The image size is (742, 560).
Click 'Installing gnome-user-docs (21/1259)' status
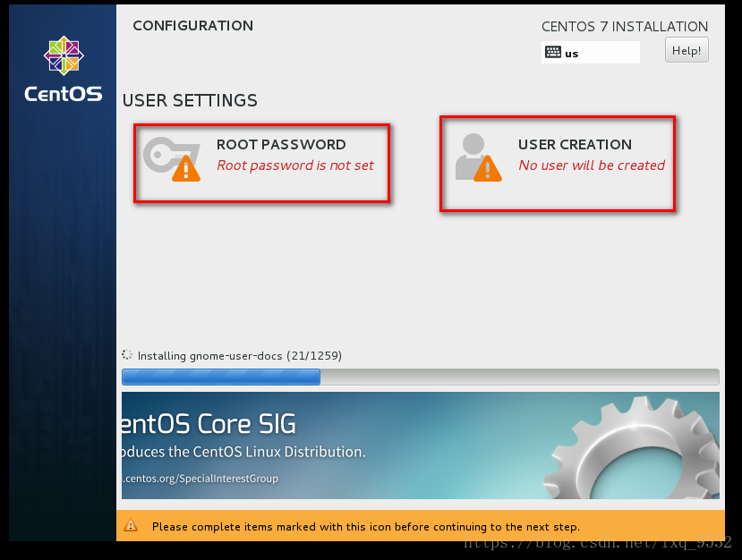click(240, 356)
